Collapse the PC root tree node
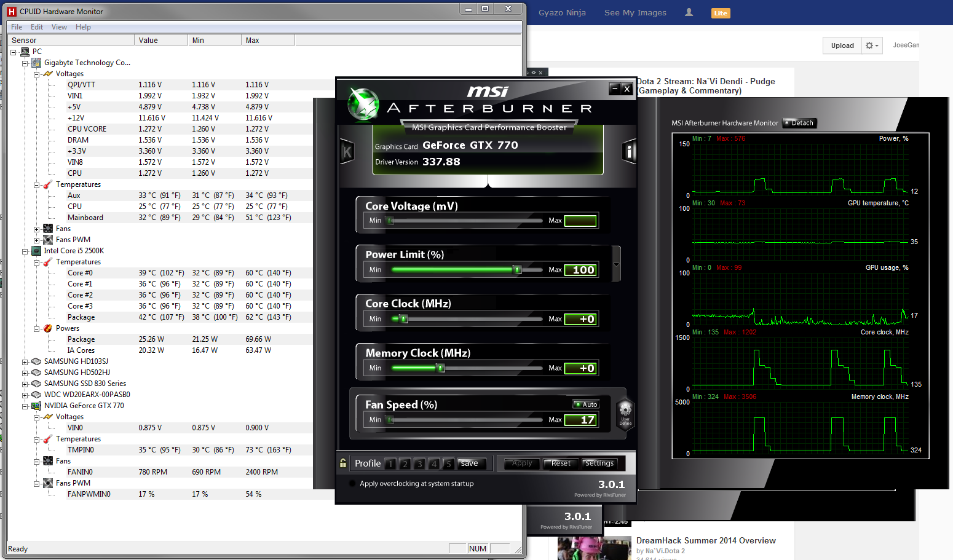The width and height of the screenshot is (953, 560). click(x=14, y=52)
